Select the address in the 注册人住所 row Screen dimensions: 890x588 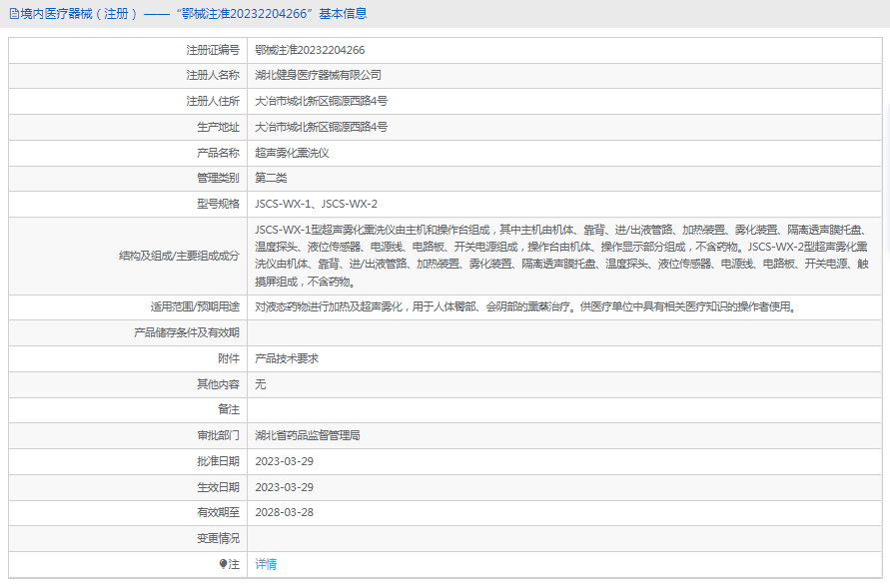[322, 101]
